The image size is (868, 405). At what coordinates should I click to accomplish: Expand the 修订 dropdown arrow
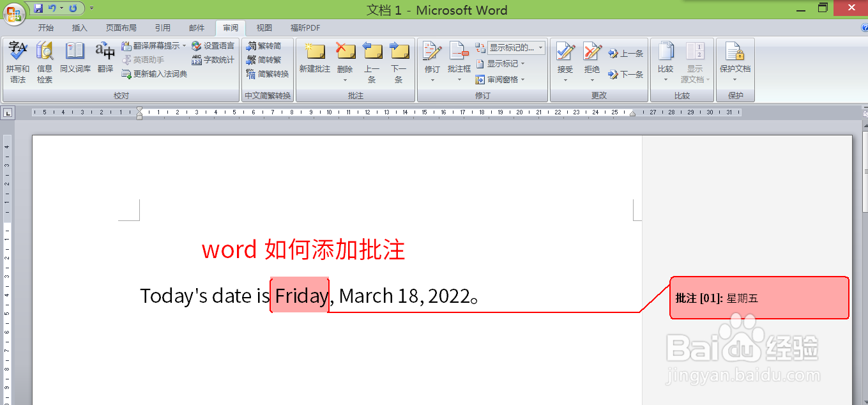(432, 80)
